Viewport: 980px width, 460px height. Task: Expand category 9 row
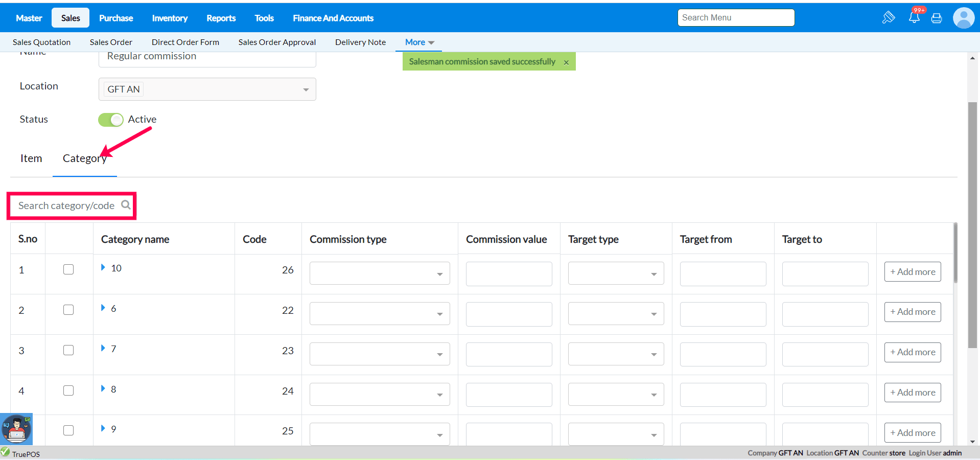(x=103, y=428)
